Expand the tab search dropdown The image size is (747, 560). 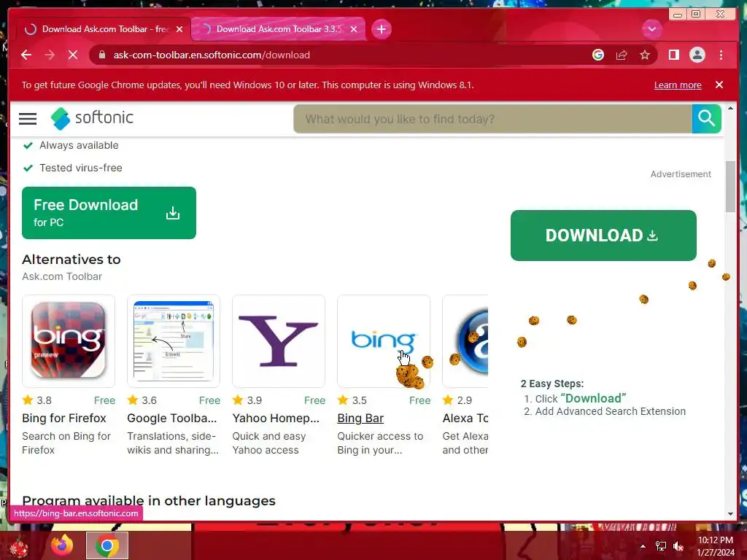pyautogui.click(x=651, y=29)
